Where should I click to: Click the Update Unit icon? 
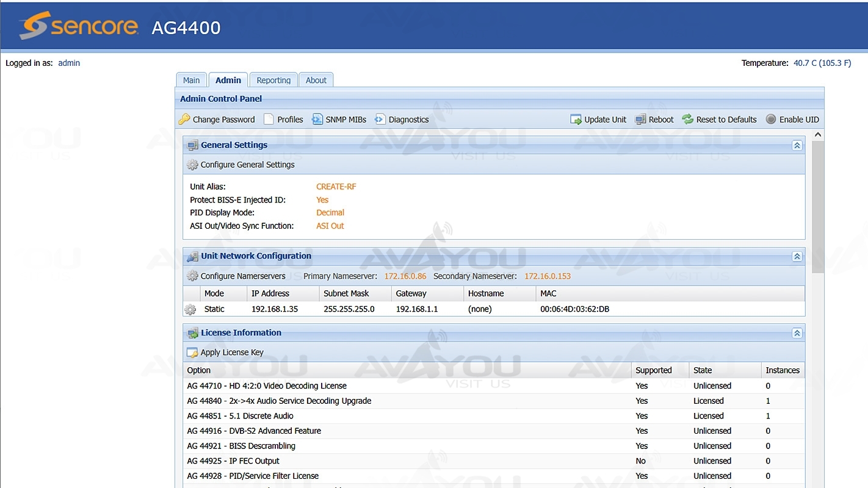pyautogui.click(x=576, y=120)
